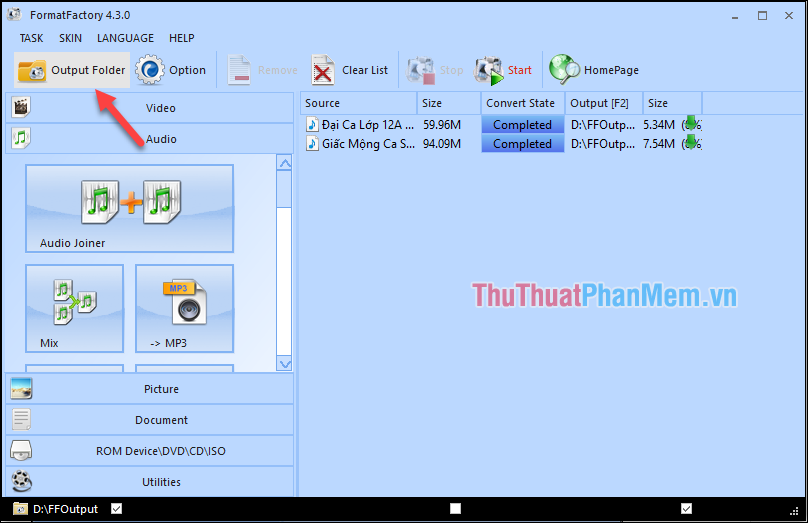Open the Option settings gear
The height and width of the screenshot is (523, 808).
tap(150, 70)
